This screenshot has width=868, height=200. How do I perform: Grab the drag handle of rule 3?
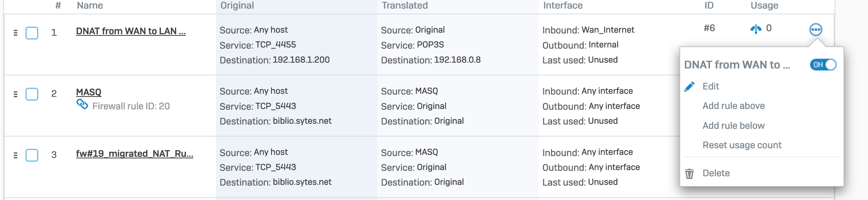(16, 155)
